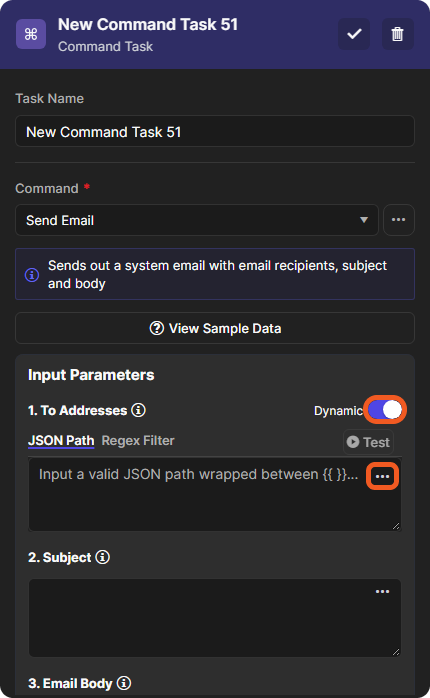Click the JSON path text area
Image resolution: width=430 pixels, height=698 pixels.
(x=215, y=494)
